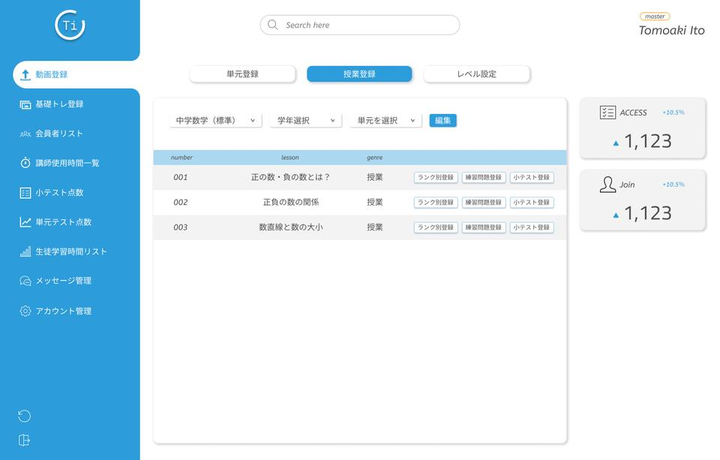Screen dimensions: 720x460
Task: Open the 学年選択 grade dropdown
Action: coord(305,121)
